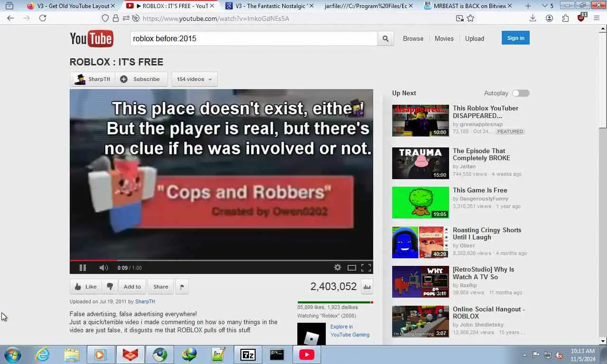Switch to theater mode

[352, 268]
